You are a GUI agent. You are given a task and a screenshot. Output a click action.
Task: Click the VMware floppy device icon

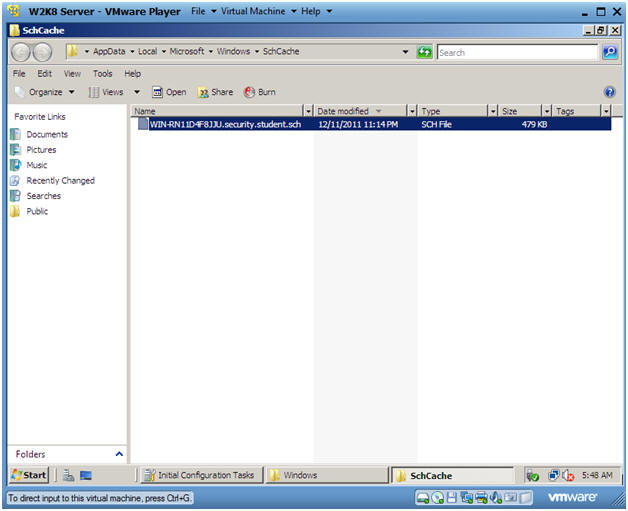pos(452,498)
